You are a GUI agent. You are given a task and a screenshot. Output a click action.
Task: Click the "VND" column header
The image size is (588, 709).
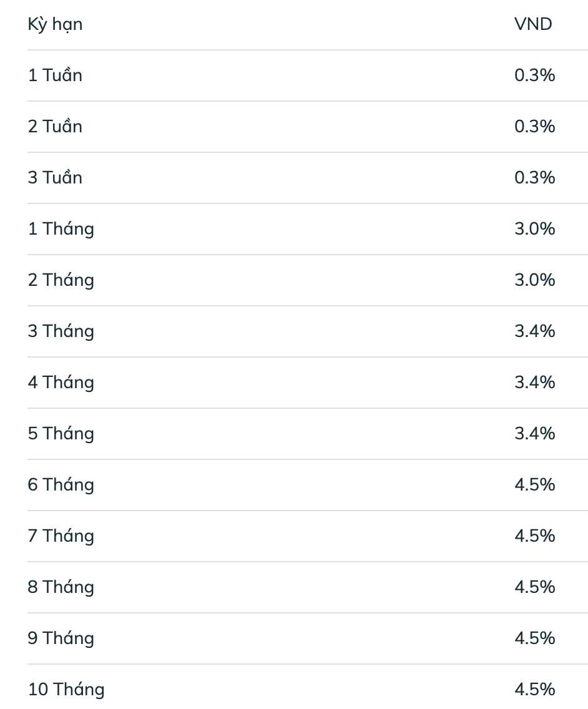pyautogui.click(x=533, y=24)
